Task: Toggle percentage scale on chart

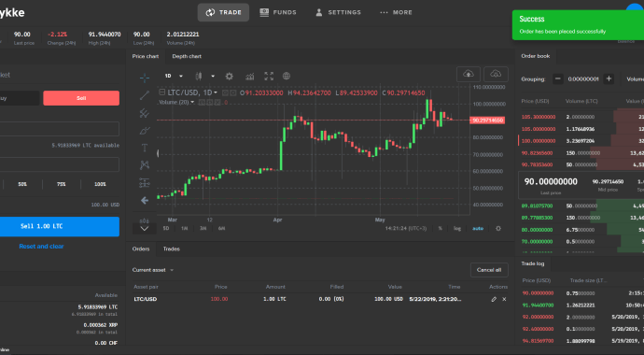Action: click(441, 229)
